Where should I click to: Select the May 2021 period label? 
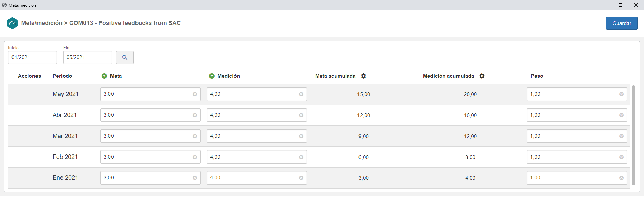pyautogui.click(x=66, y=94)
